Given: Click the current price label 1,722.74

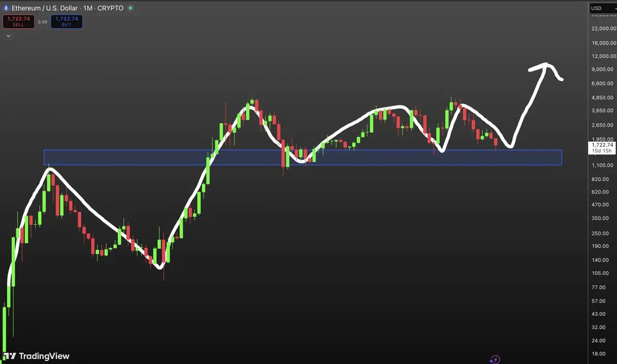Looking at the screenshot, I should (x=602, y=145).
